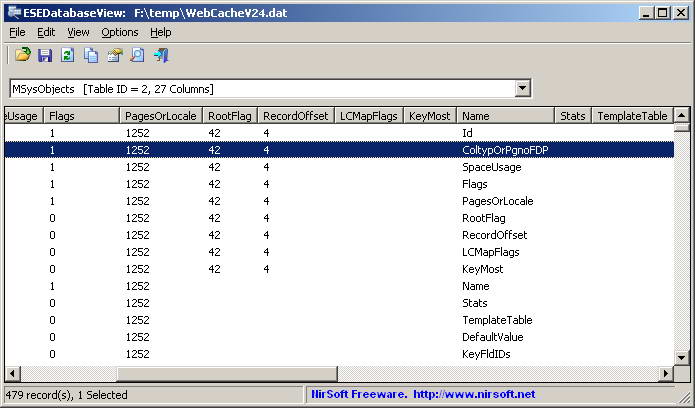Click horizontal scrollbar left arrow

12,373
